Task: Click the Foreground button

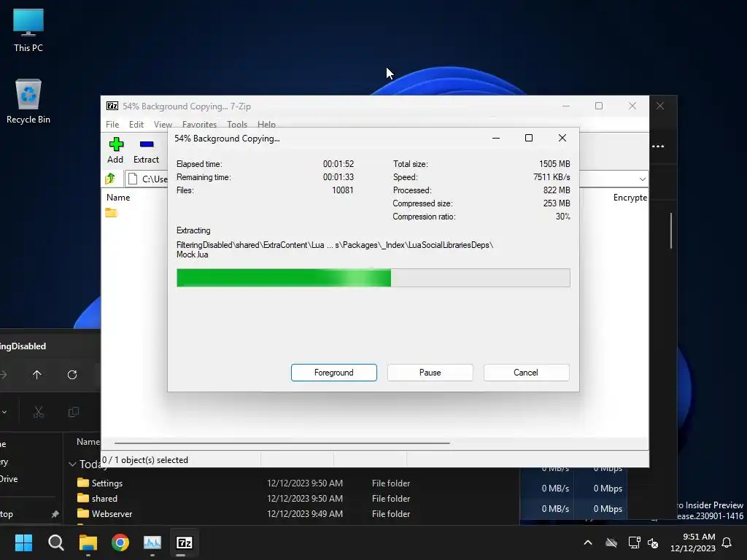Action: 334,373
